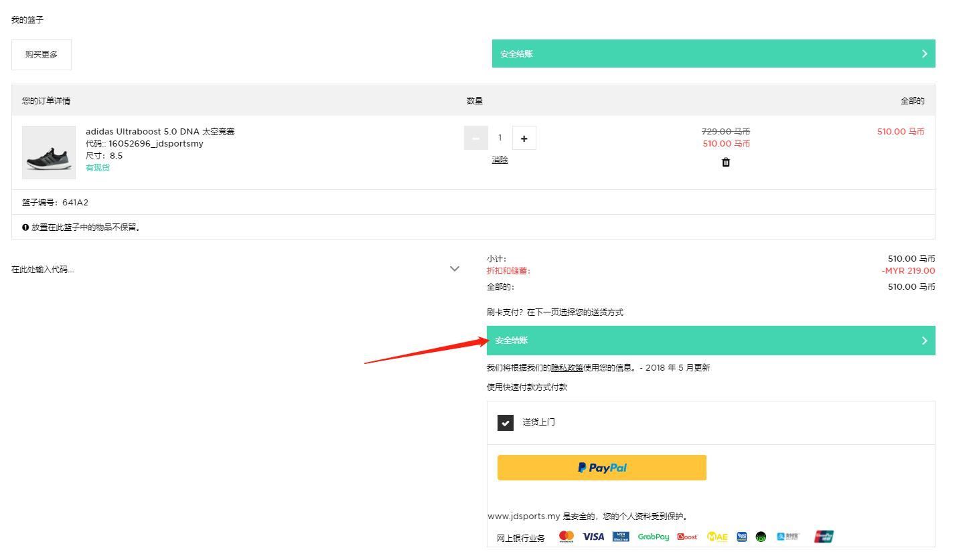This screenshot has height=560, width=973.
Task: Click the -MYR 219.00 discount amount
Action: click(x=909, y=271)
